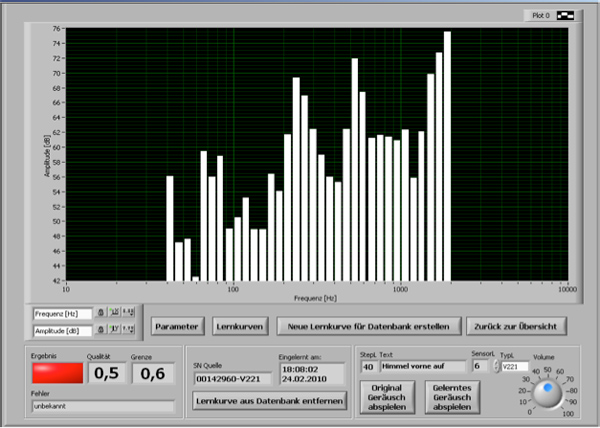Open the Lernkurven view

point(240,326)
